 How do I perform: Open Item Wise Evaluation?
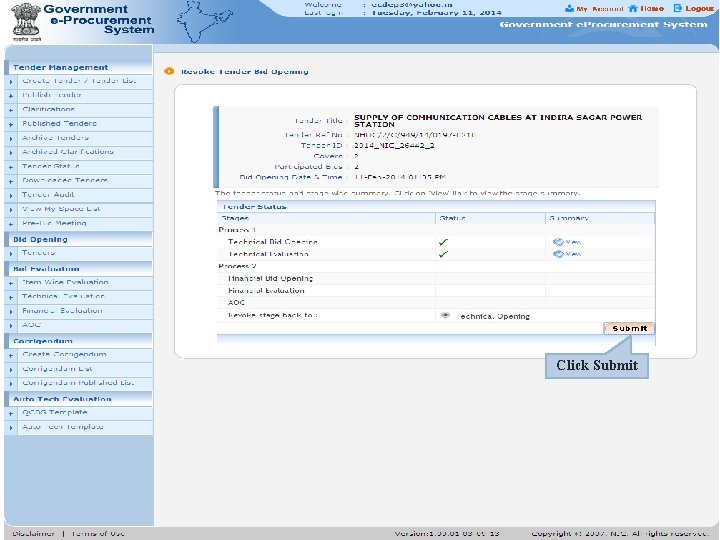pos(65,282)
